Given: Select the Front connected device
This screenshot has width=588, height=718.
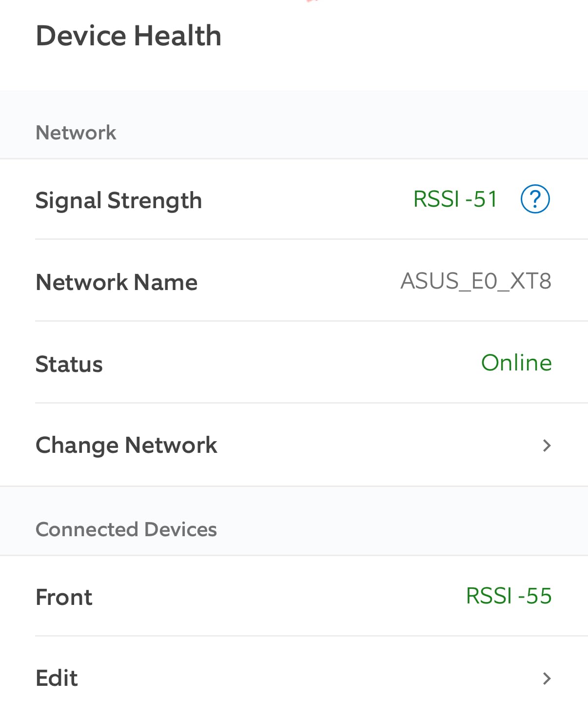Looking at the screenshot, I should click(294, 597).
